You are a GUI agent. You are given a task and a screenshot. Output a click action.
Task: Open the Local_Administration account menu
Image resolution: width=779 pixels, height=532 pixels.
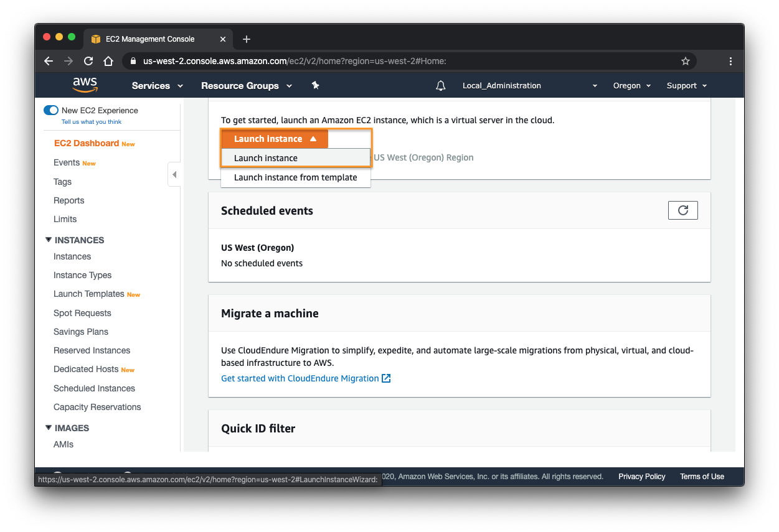tap(530, 86)
